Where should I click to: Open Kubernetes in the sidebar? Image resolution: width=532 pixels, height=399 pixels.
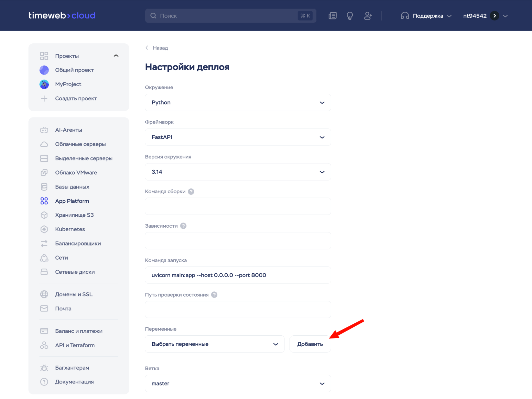(70, 229)
